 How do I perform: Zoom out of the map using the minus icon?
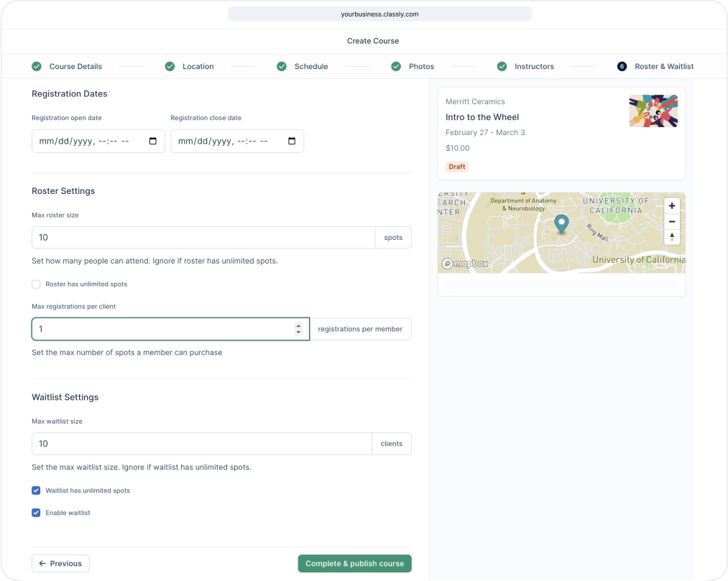pos(671,221)
